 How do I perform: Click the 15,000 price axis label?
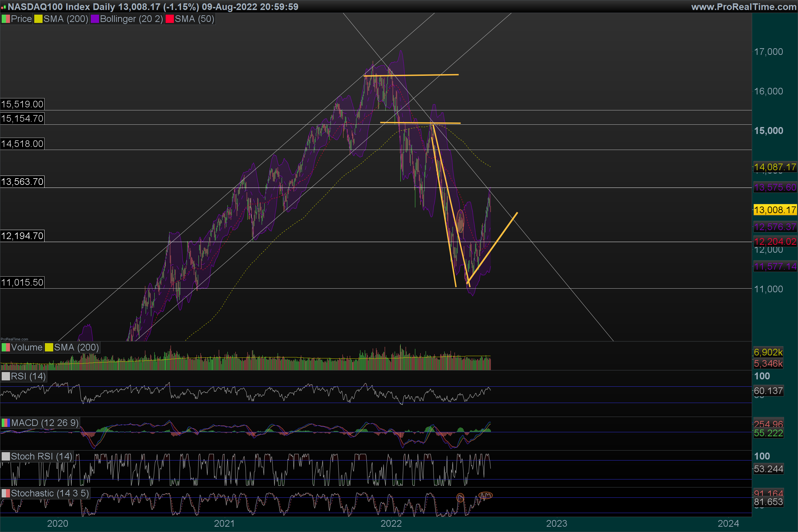point(768,131)
